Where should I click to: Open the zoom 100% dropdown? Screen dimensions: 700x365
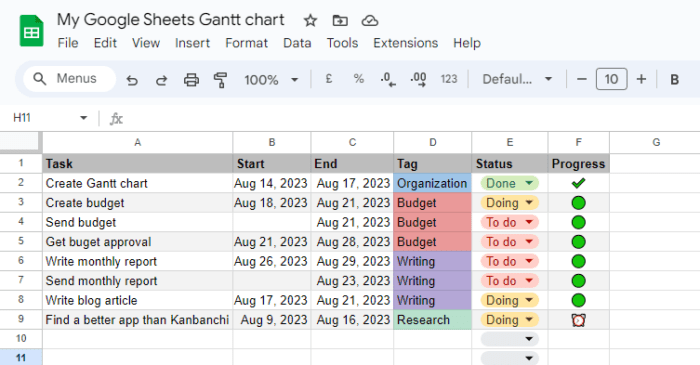click(271, 80)
